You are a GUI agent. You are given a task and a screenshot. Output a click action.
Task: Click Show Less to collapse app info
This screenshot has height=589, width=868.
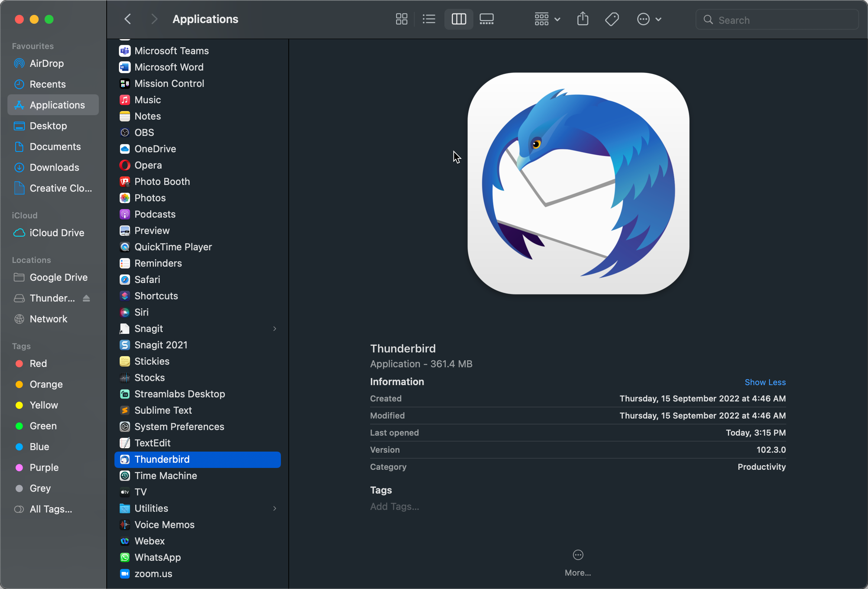[765, 382]
